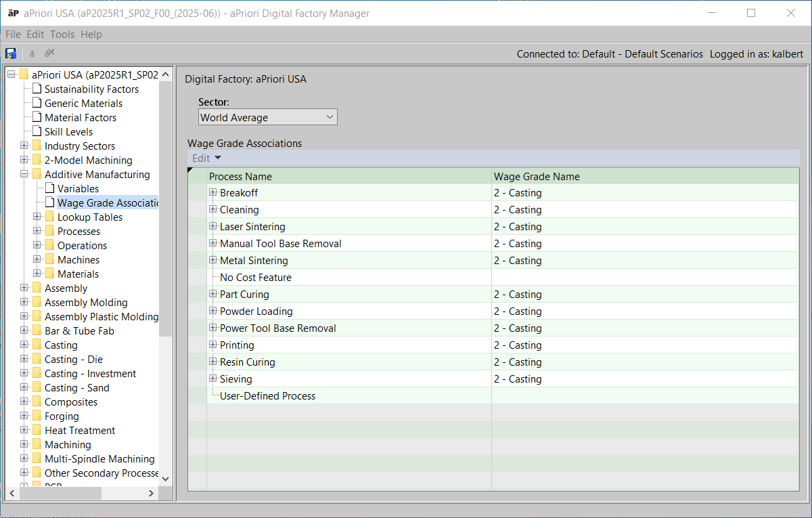Click the Material Factors document icon

click(x=37, y=117)
